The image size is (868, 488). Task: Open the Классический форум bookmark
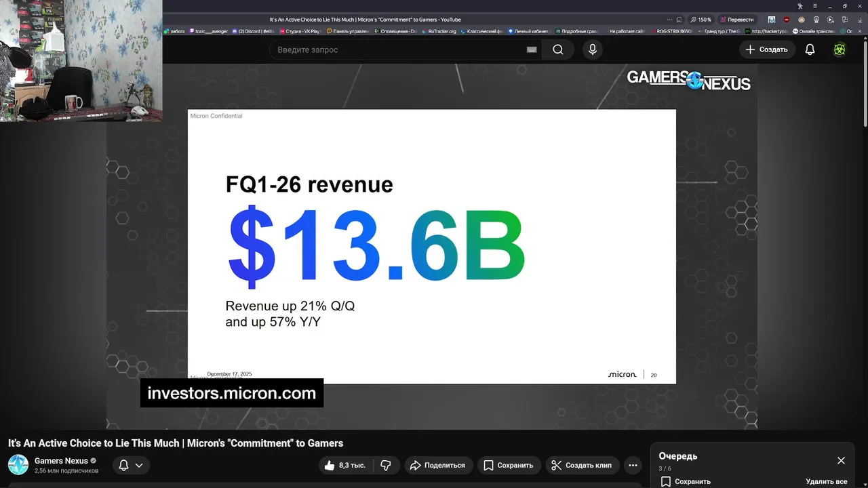(481, 31)
